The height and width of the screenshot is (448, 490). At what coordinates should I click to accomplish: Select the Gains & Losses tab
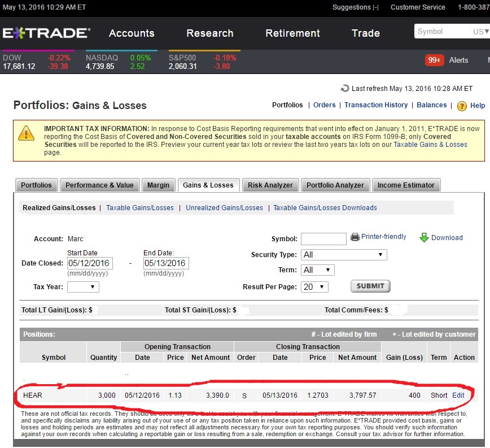click(x=208, y=185)
